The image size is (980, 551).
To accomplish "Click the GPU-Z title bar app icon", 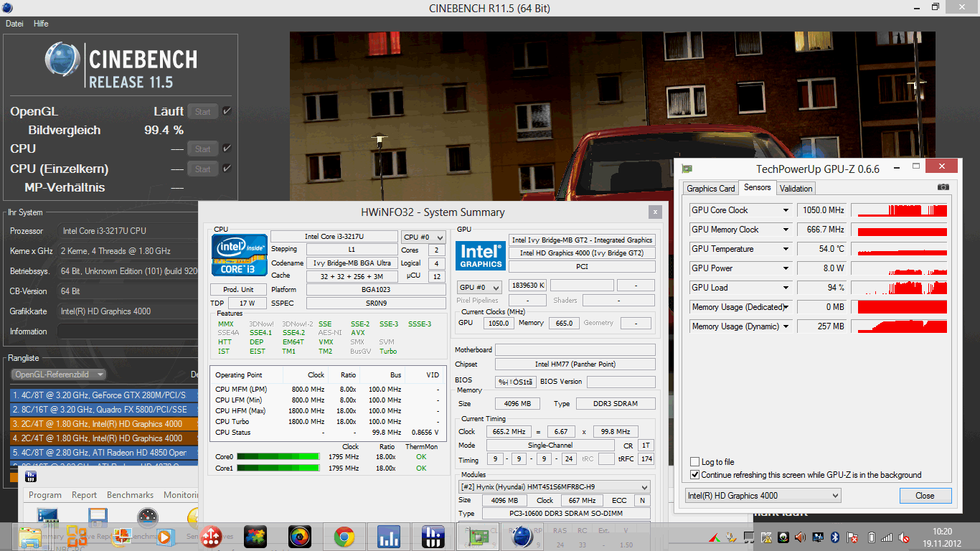I will pyautogui.click(x=687, y=169).
